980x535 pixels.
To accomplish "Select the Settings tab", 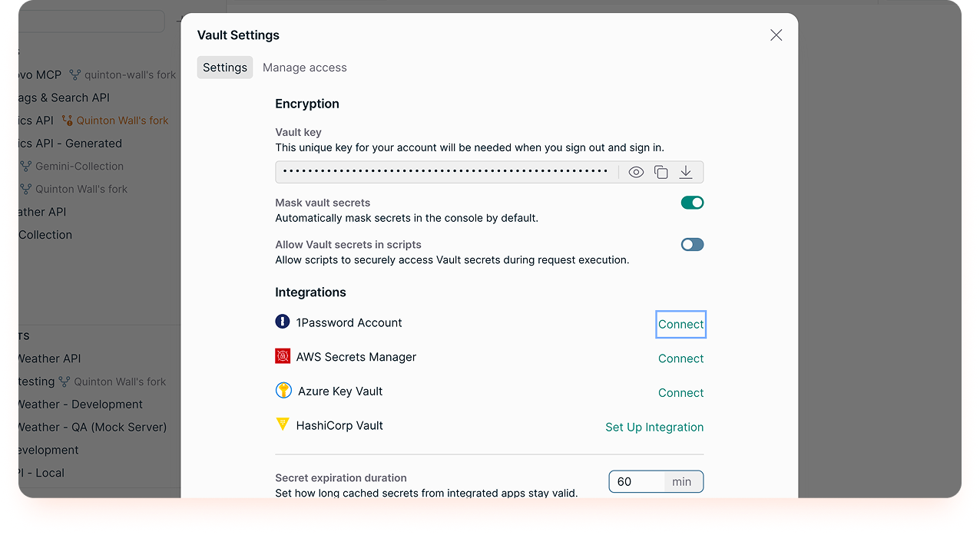I will pos(224,68).
